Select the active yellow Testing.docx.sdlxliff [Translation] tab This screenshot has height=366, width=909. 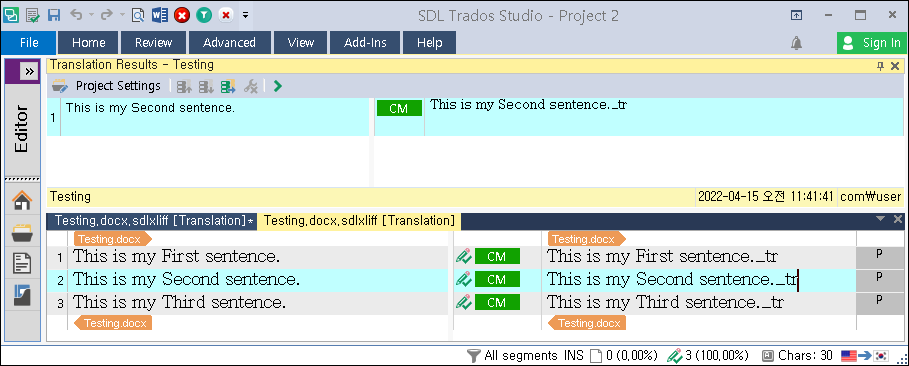coord(359,220)
